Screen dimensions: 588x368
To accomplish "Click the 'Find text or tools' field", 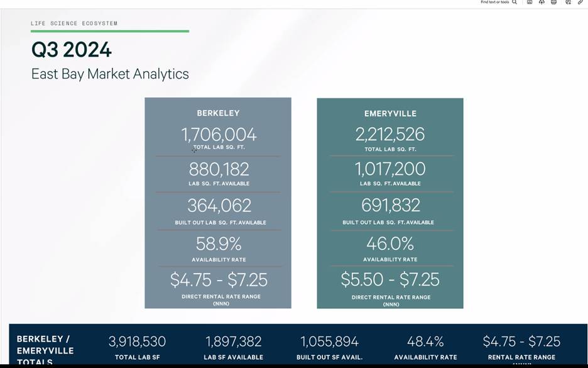I will pos(494,3).
